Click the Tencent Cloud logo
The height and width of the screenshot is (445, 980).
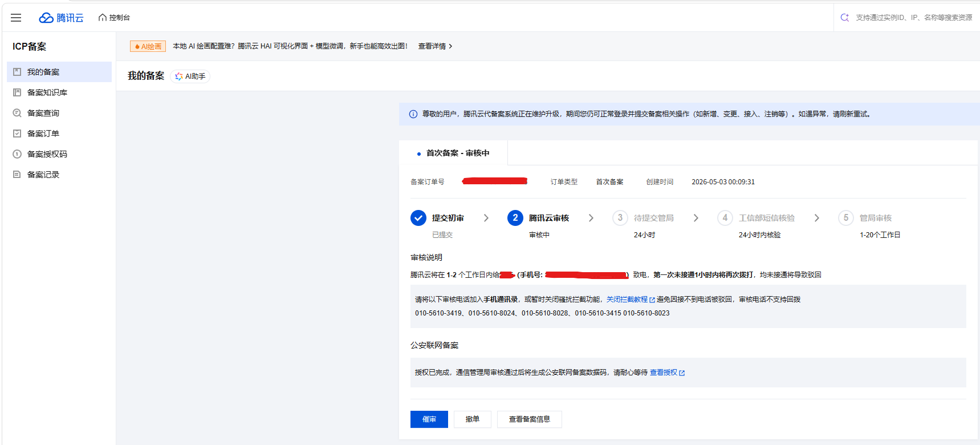(x=61, y=18)
